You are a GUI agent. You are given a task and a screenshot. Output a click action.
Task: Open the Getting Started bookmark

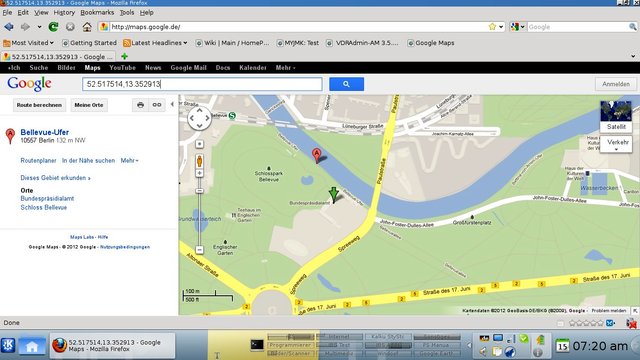pyautogui.click(x=89, y=43)
